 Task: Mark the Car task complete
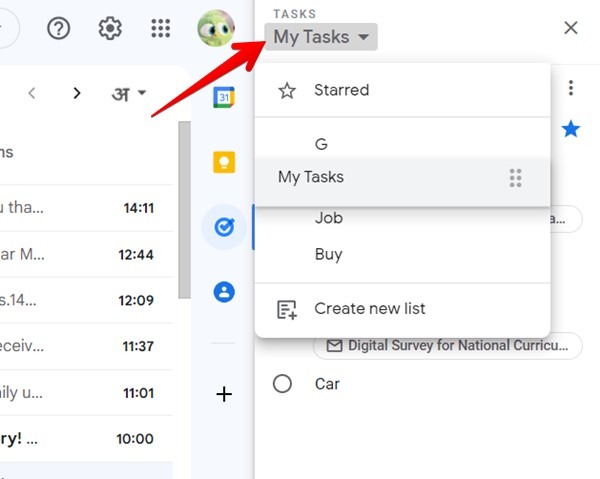[x=282, y=384]
